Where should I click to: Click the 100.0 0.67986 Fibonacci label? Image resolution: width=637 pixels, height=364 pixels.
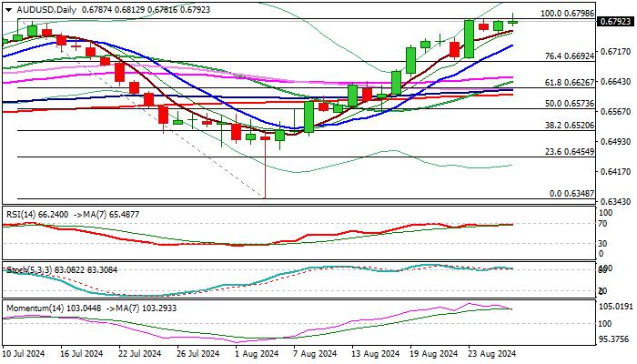(567, 14)
